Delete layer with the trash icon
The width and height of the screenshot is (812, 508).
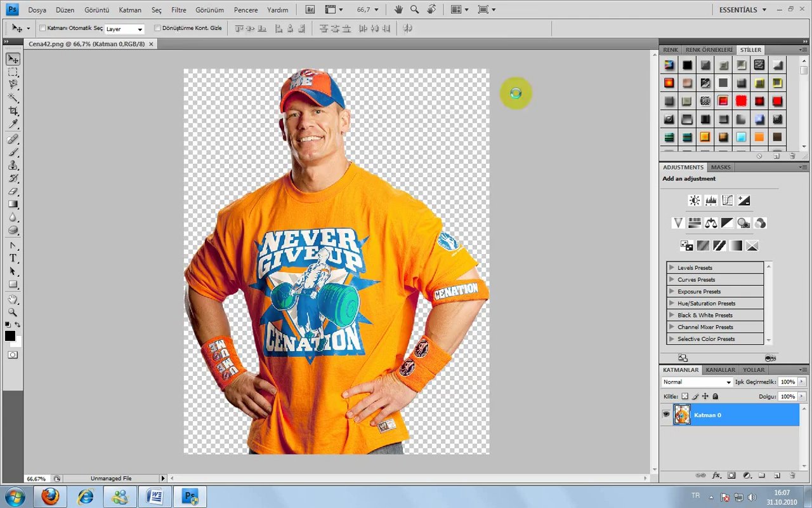tap(793, 475)
